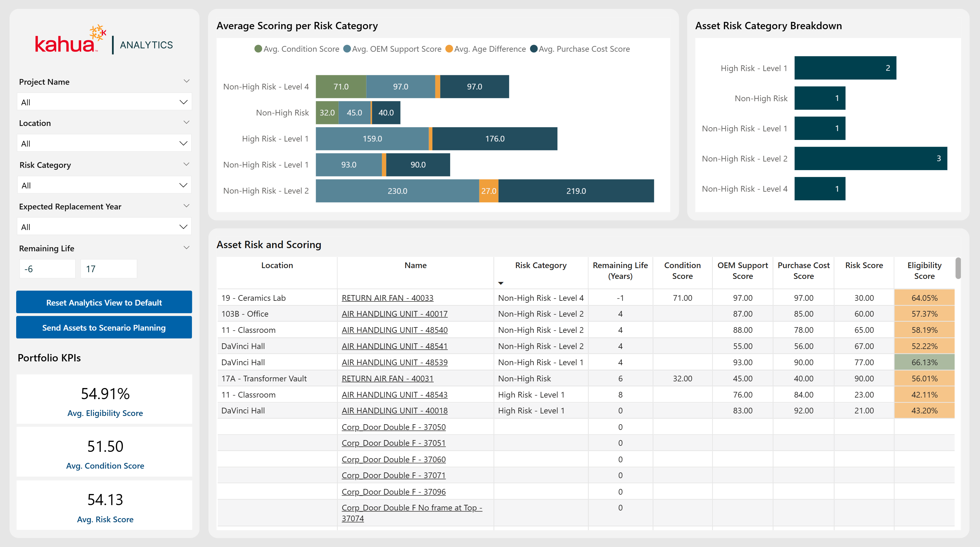Open the Risk Category dropdown showing All
Viewport: 980px width, 547px height.
pyautogui.click(x=104, y=185)
